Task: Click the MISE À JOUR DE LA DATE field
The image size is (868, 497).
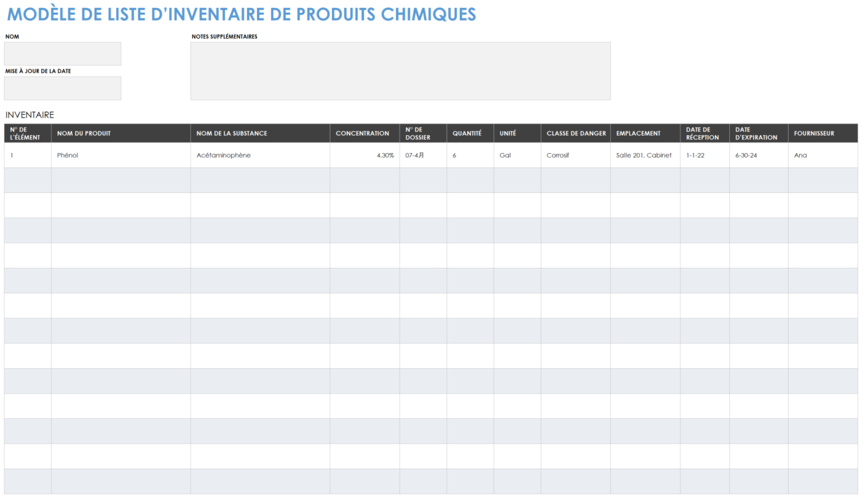Action: (x=62, y=88)
